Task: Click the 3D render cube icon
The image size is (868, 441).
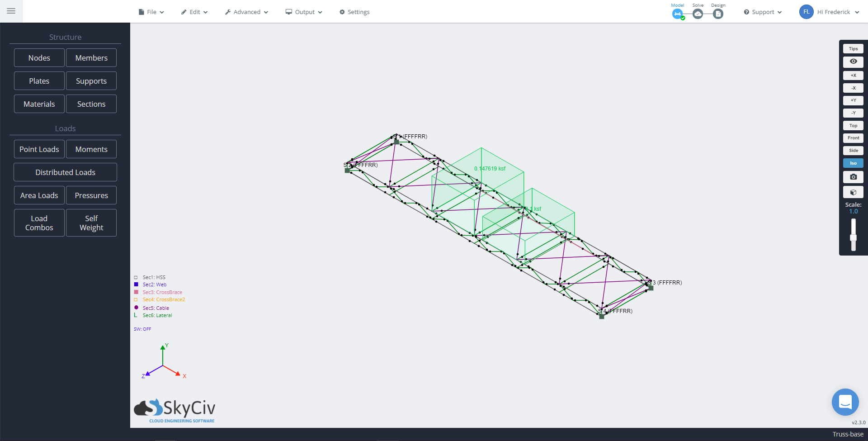Action: click(x=854, y=192)
